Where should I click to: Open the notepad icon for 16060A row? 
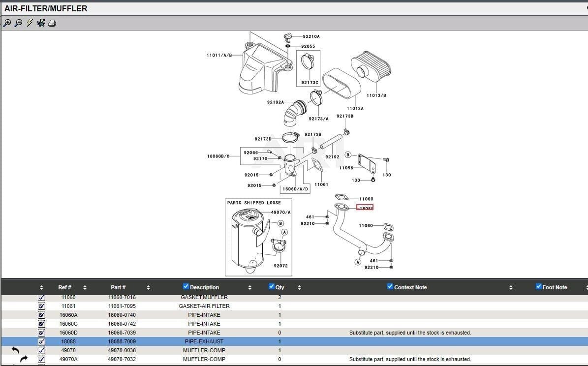(x=42, y=315)
